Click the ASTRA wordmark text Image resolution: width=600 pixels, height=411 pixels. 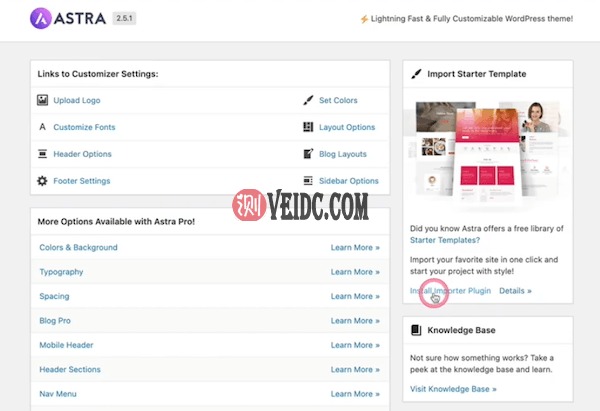click(x=80, y=18)
